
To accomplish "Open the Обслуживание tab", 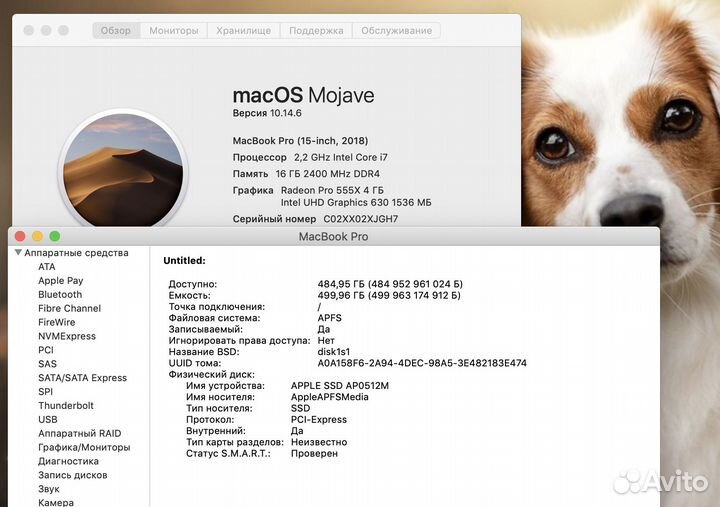I will pos(396,31).
